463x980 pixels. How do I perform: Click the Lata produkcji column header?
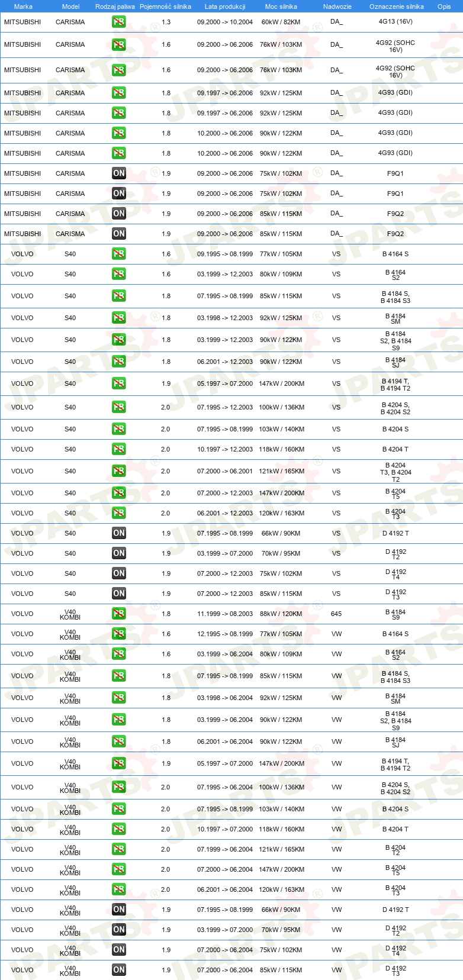point(225,7)
